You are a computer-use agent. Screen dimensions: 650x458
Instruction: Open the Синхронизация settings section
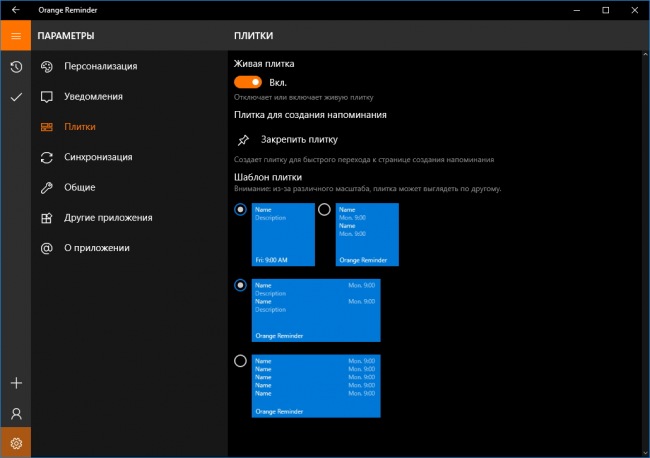point(129,158)
